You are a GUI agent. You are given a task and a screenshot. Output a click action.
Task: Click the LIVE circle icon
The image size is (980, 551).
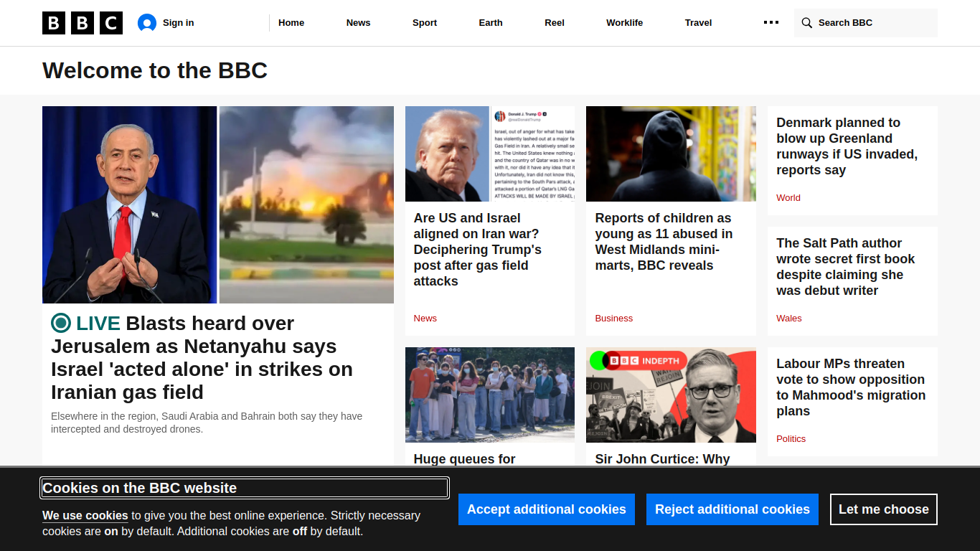point(61,323)
